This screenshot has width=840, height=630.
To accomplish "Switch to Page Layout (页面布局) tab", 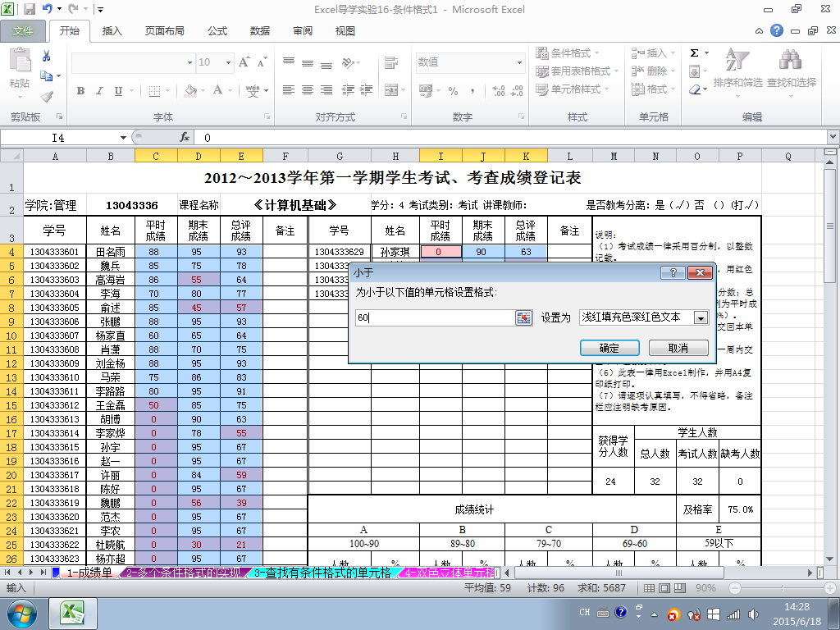I will (x=164, y=31).
